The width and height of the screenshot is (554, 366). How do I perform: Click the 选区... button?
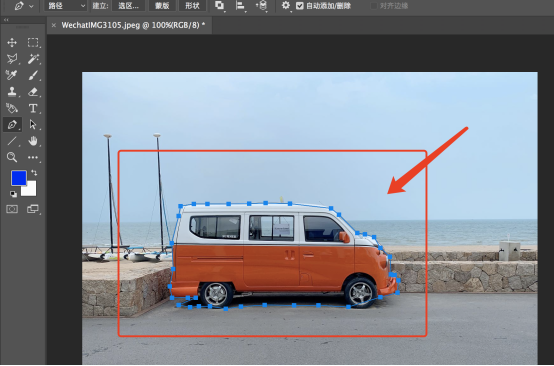click(x=128, y=6)
